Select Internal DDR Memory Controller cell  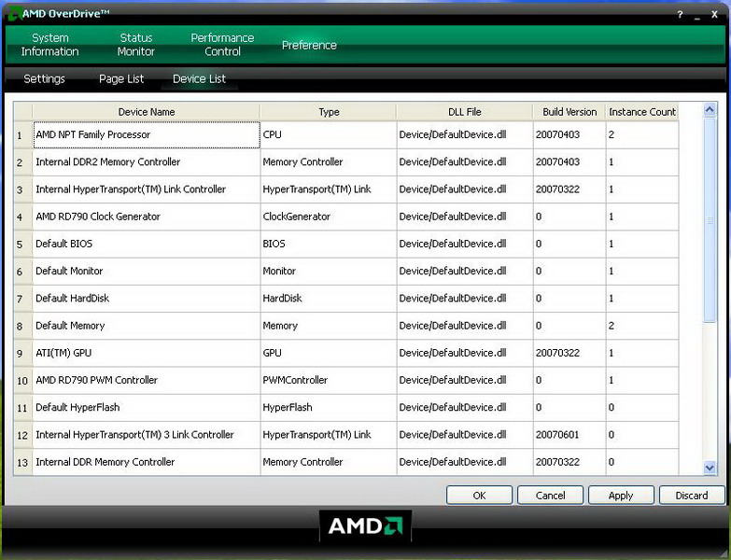point(147,462)
